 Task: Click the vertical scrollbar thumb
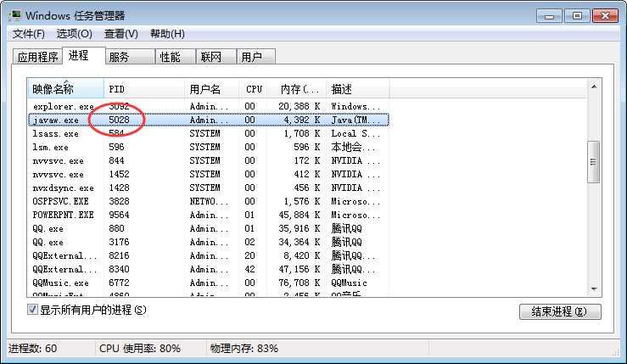[x=594, y=162]
